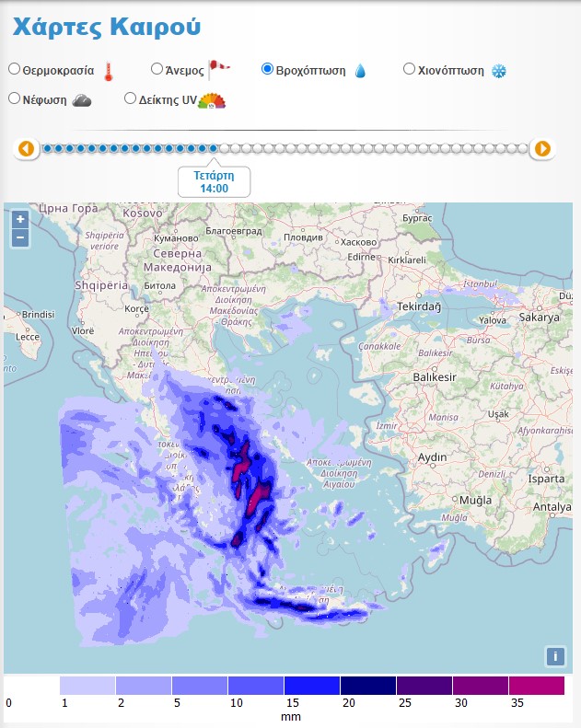Open map attribution info button

555,656
